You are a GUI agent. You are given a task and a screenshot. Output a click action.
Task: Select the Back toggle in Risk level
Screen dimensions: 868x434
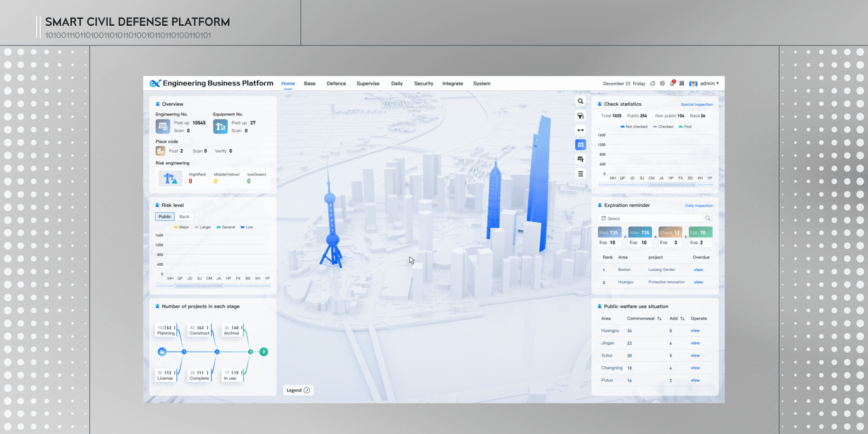tap(184, 216)
